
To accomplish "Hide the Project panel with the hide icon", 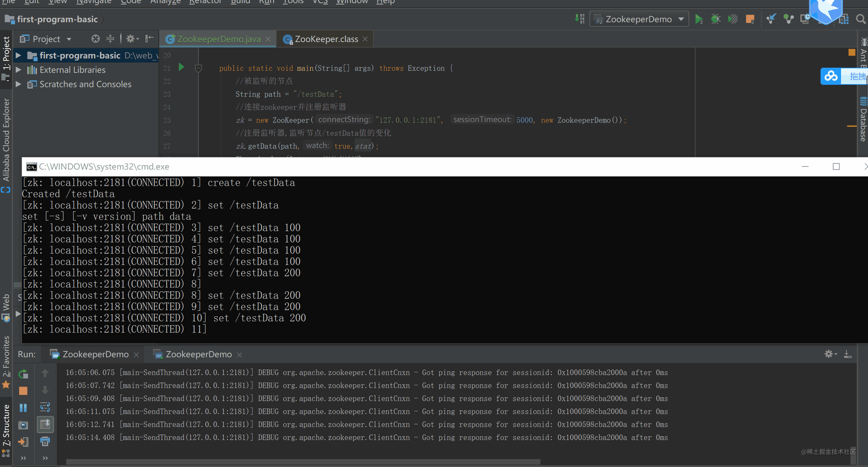I will tap(149, 39).
